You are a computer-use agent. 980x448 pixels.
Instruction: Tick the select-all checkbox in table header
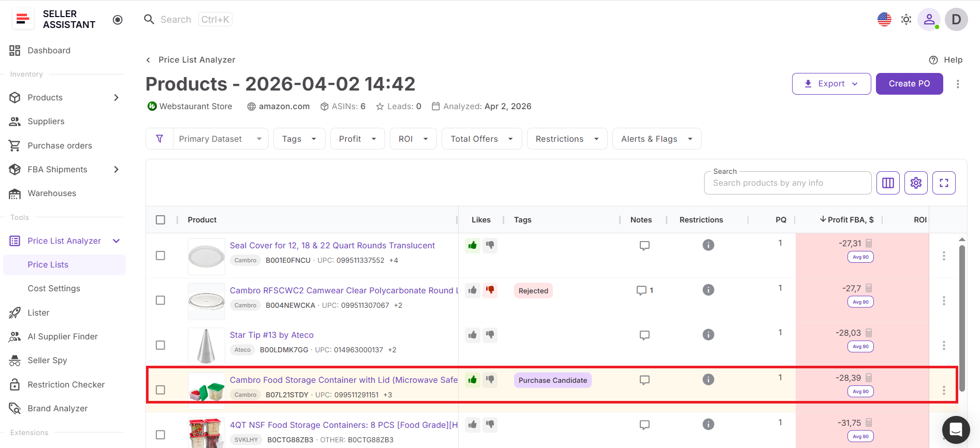[x=160, y=220]
